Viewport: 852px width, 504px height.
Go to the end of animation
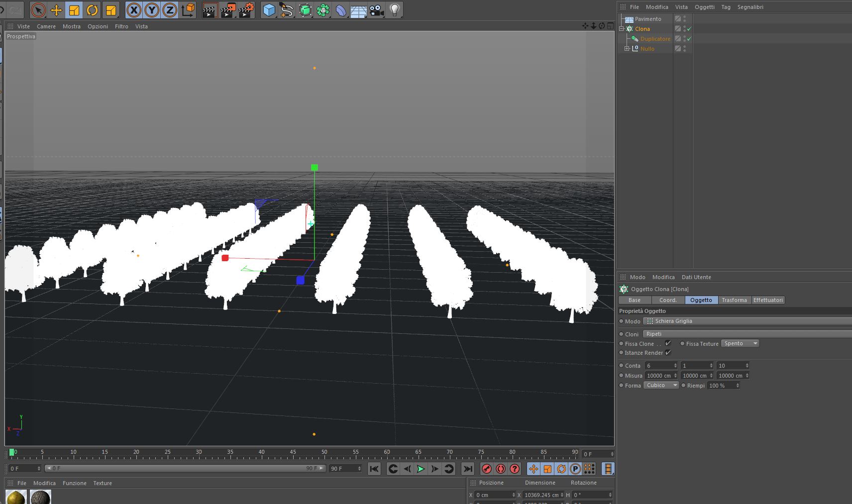pyautogui.click(x=467, y=469)
